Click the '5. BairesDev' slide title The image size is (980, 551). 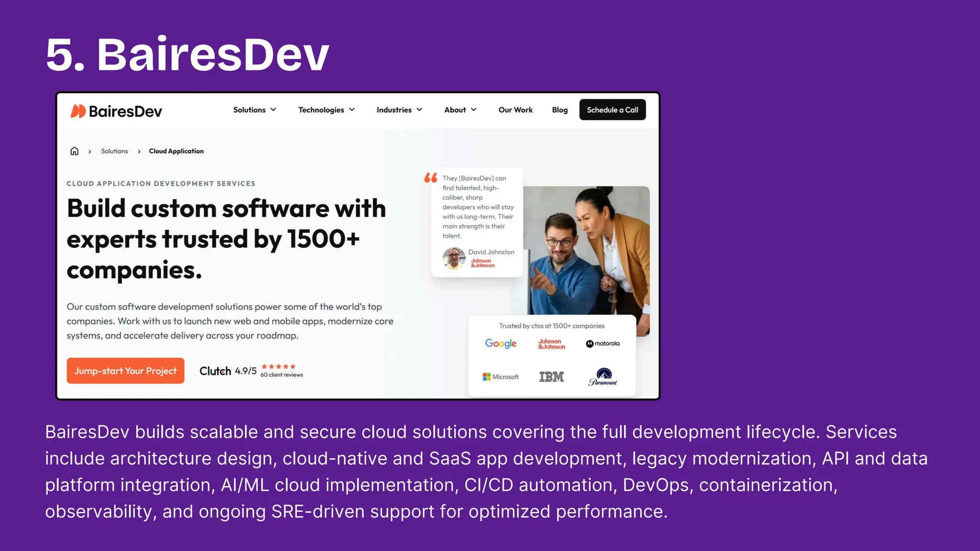(x=188, y=55)
